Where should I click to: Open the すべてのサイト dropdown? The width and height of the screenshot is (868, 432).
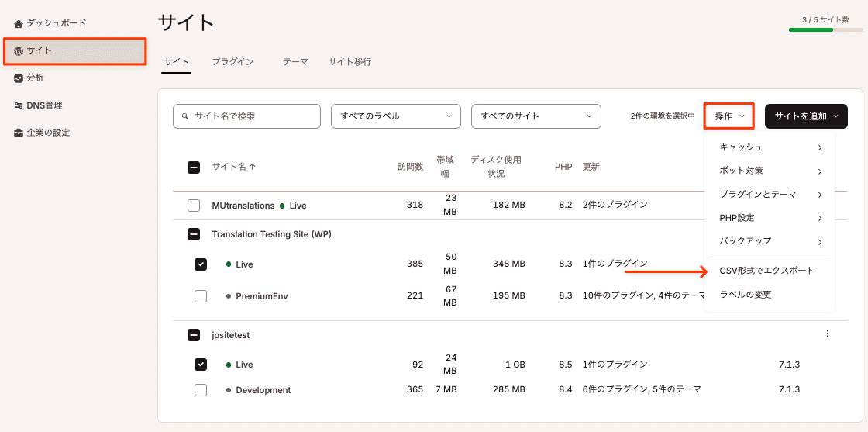pos(536,116)
